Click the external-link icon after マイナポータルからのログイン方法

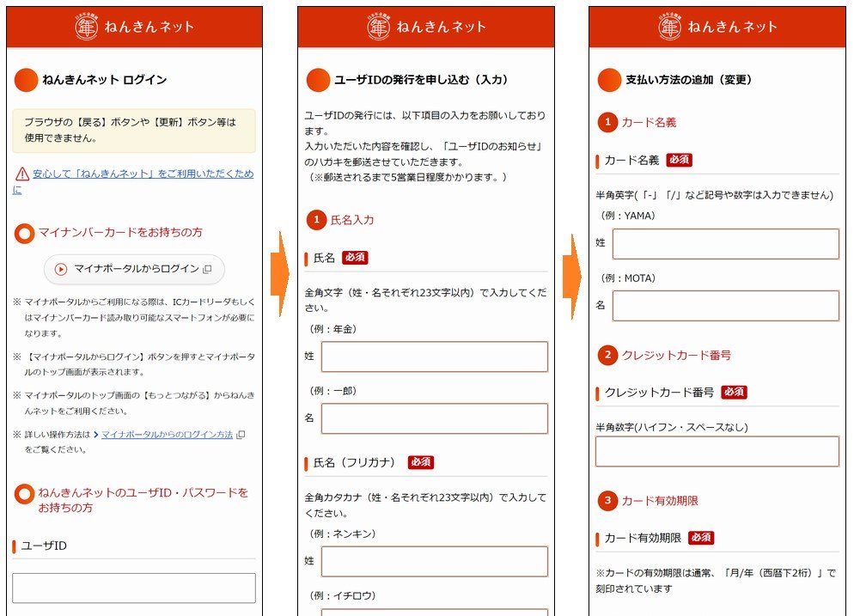click(241, 435)
